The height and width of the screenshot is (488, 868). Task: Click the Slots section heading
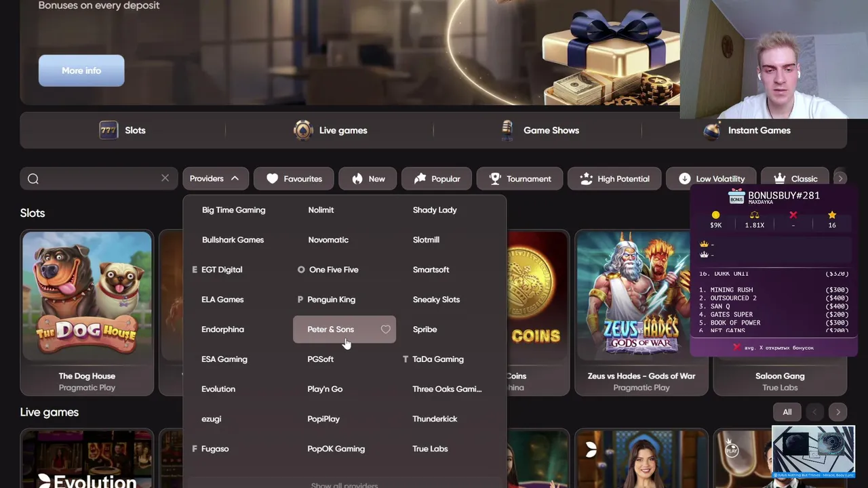33,213
